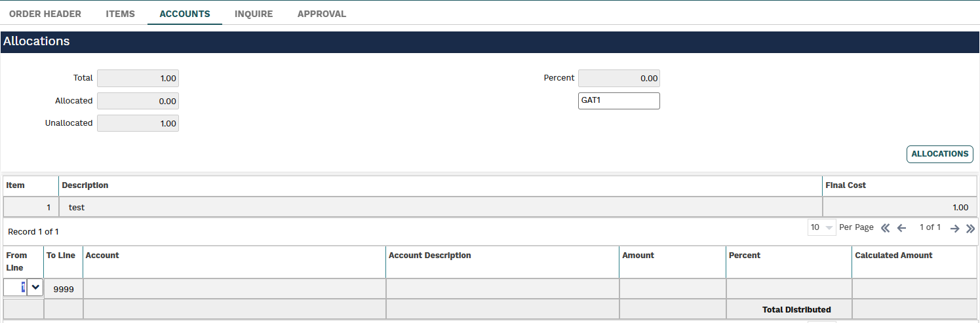980x323 pixels.
Task: Select the item row with description test
Action: click(490, 207)
